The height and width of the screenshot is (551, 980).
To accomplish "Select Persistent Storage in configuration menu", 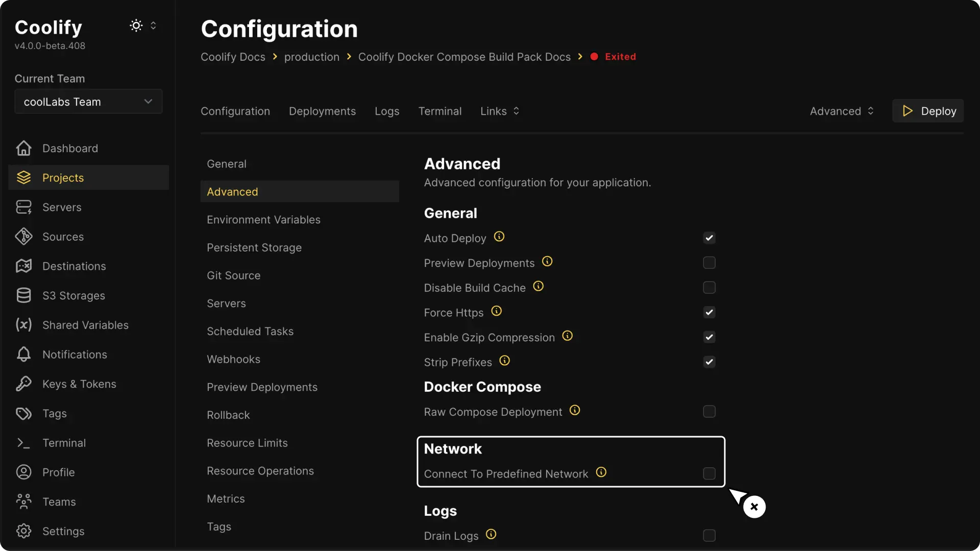I will click(254, 247).
